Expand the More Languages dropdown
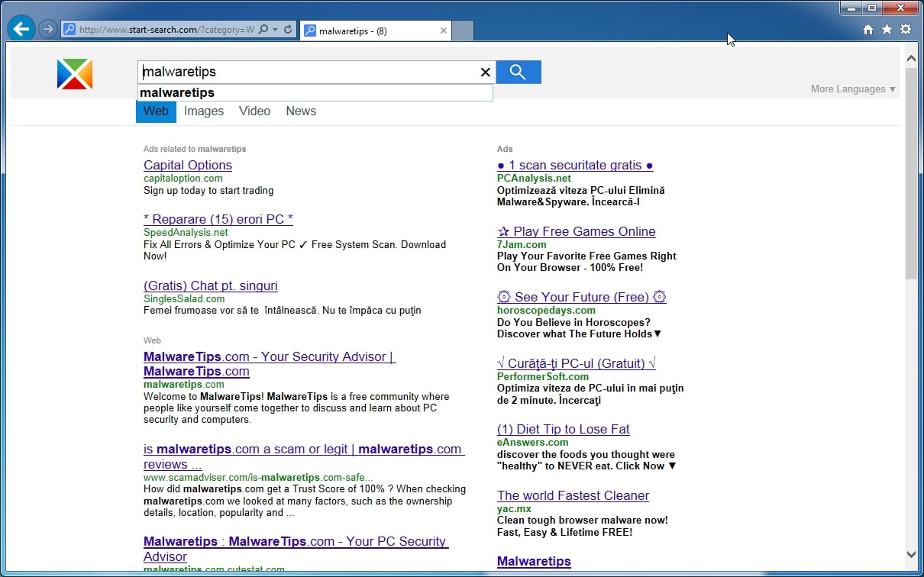The width and height of the screenshot is (924, 577). point(853,89)
